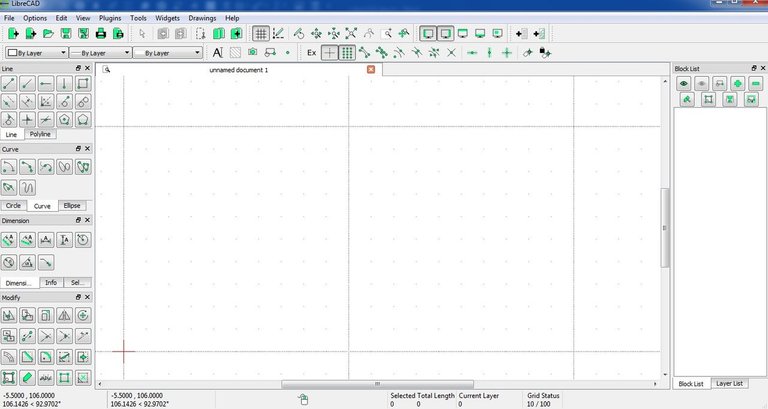Close the unnamed document 1 tab
This screenshot has height=409, width=768.
coord(371,70)
